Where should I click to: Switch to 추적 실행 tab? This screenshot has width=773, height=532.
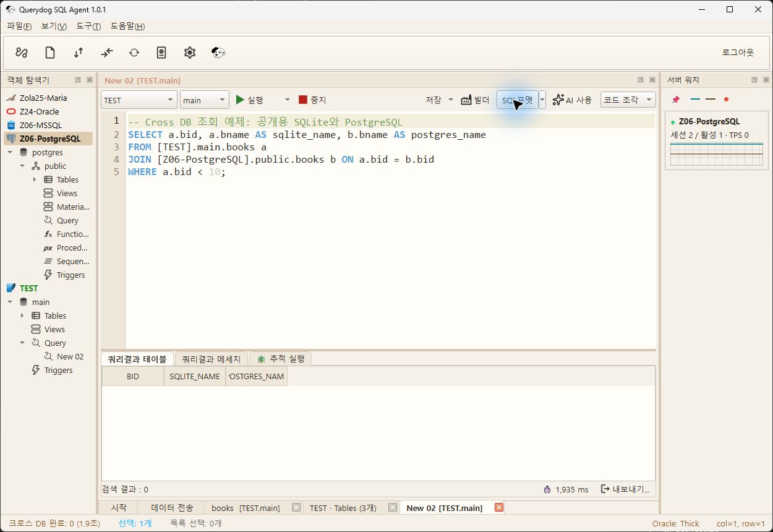[x=281, y=359]
